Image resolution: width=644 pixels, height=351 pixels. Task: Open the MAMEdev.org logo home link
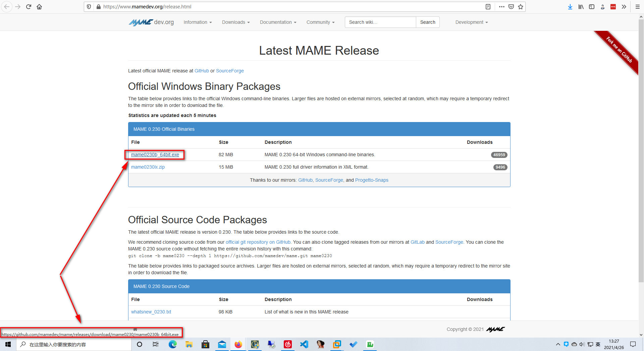(151, 22)
